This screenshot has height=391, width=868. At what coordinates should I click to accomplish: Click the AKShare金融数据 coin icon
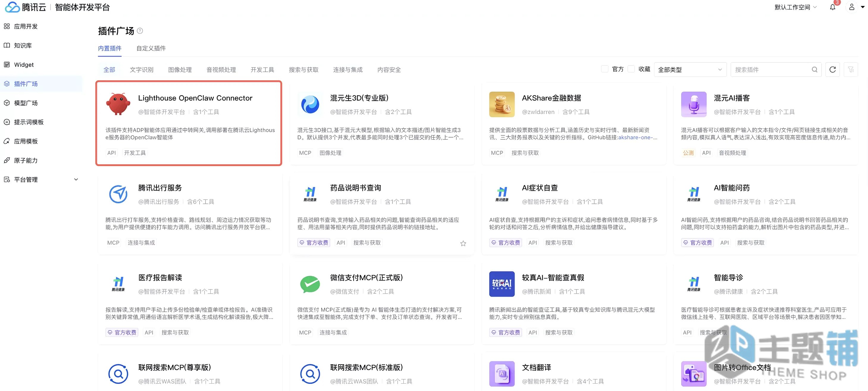(x=502, y=104)
